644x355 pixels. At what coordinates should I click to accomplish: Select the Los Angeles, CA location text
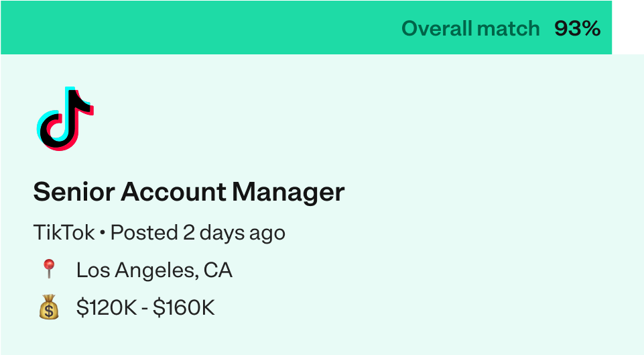point(154,270)
